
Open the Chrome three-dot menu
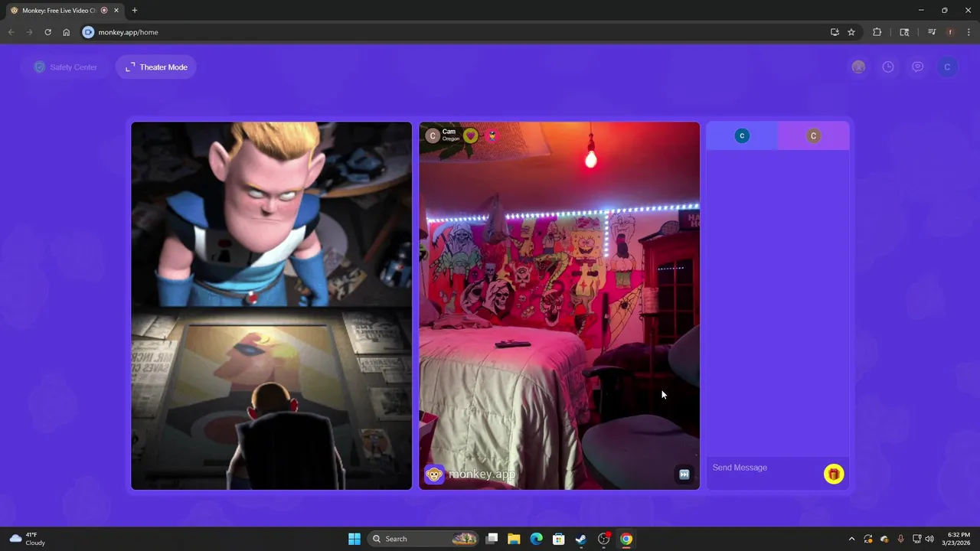[969, 32]
